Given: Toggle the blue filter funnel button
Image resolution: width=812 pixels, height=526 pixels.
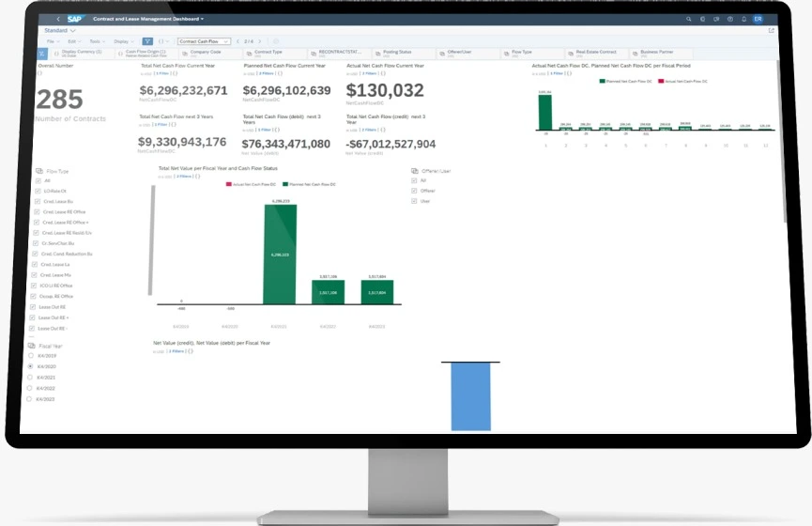Looking at the screenshot, I should [147, 41].
